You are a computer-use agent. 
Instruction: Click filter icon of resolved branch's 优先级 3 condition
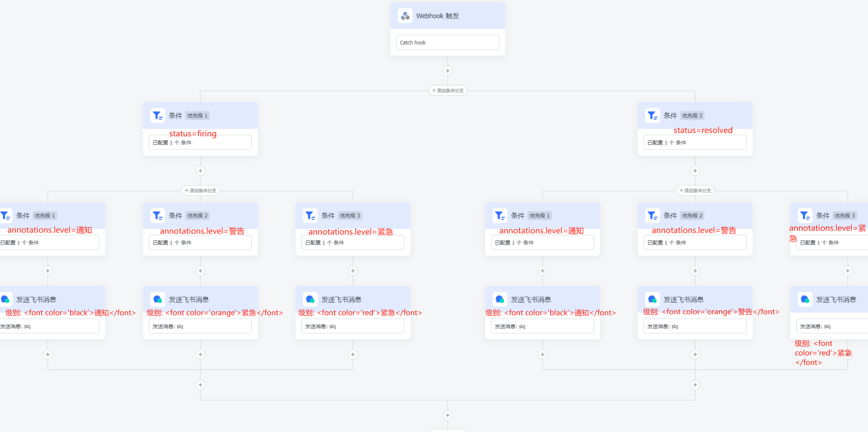pos(805,215)
